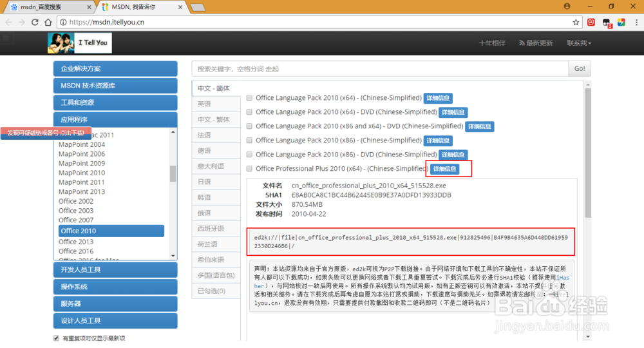
Task: Click 详细信息 for Language Pack (x64) DVD
Action: 453,112
